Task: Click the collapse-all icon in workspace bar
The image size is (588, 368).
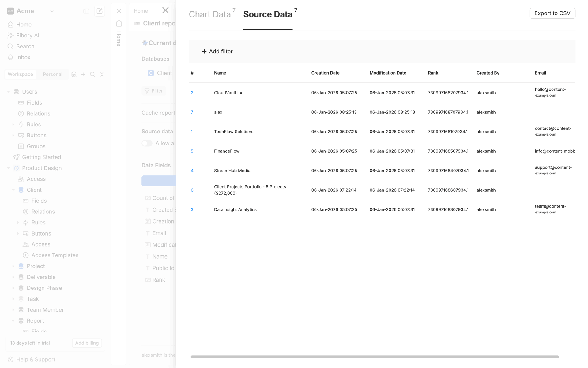Action: click(102, 74)
